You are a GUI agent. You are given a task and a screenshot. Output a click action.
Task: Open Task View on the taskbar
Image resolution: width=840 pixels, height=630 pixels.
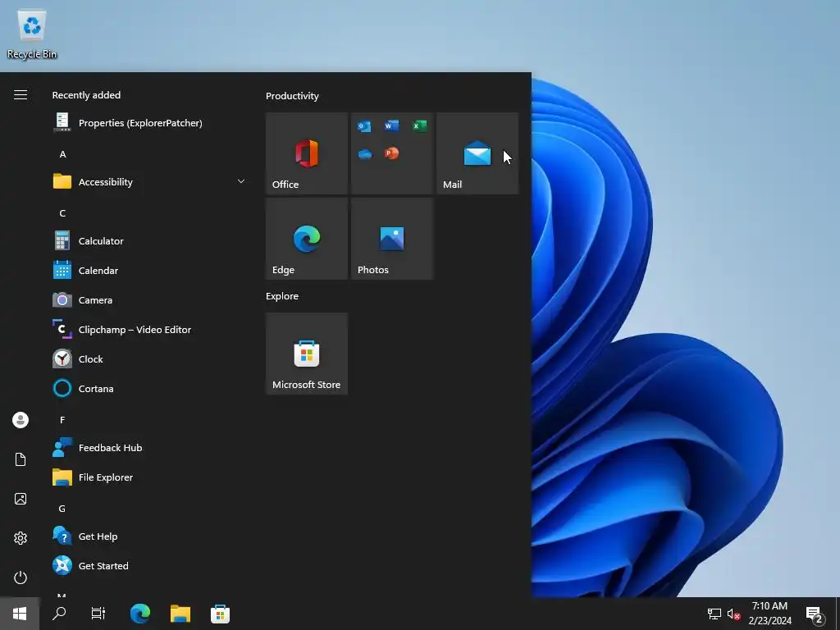[x=98, y=614]
